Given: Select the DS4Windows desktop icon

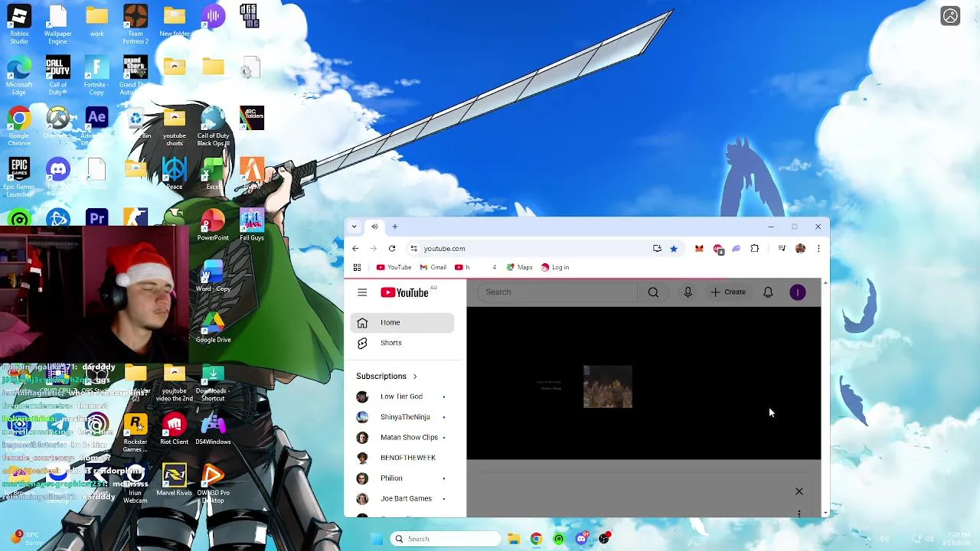Looking at the screenshot, I should click(213, 429).
